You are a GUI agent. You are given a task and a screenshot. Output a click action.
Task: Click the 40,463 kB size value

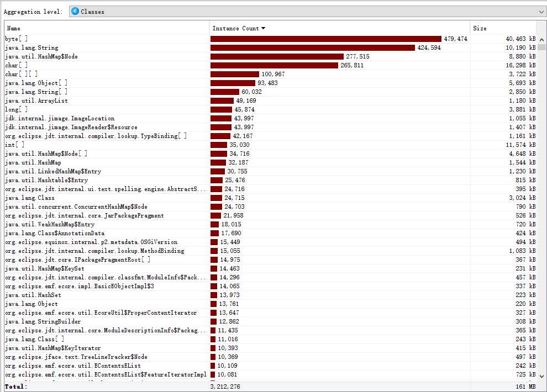[520, 39]
